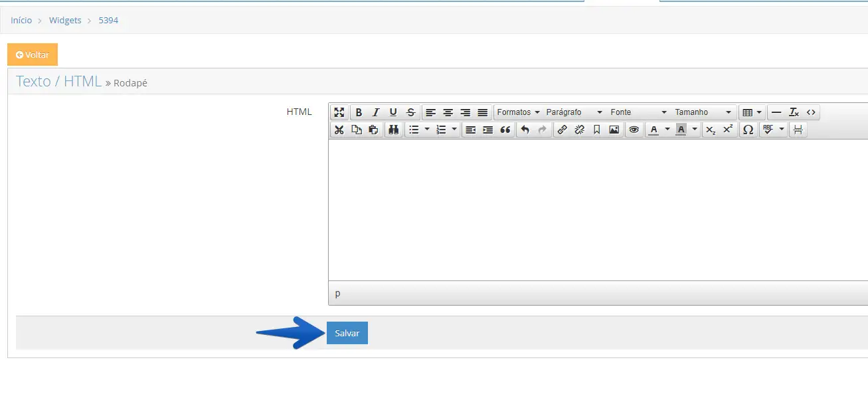
Task: Insert a horizontal line
Action: pos(776,112)
